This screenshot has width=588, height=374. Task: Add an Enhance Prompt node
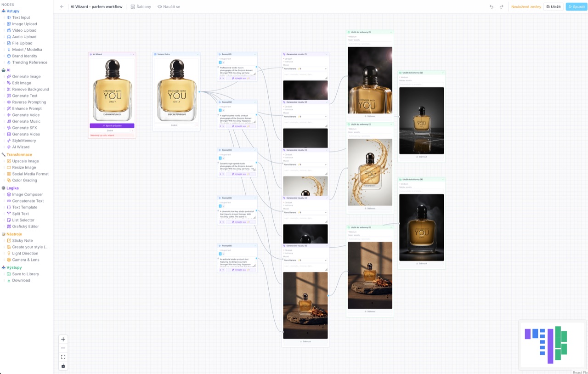point(27,109)
